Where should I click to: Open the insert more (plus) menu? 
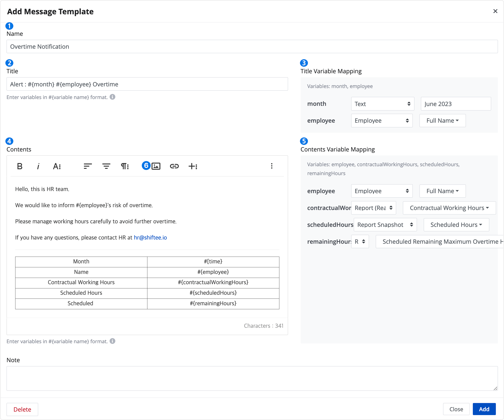(x=193, y=166)
